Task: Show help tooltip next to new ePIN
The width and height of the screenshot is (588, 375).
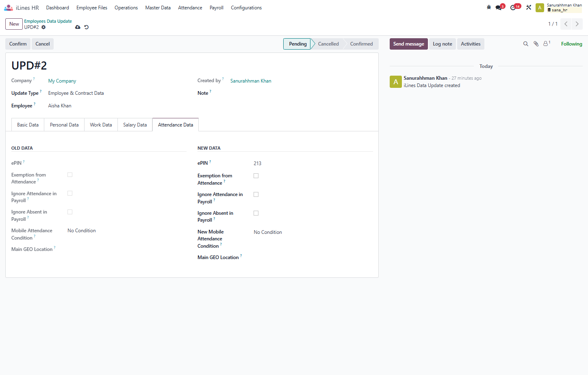Action: pos(210,161)
